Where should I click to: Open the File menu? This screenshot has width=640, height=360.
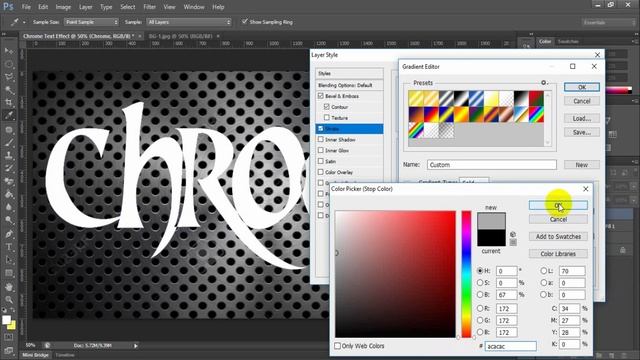26,7
